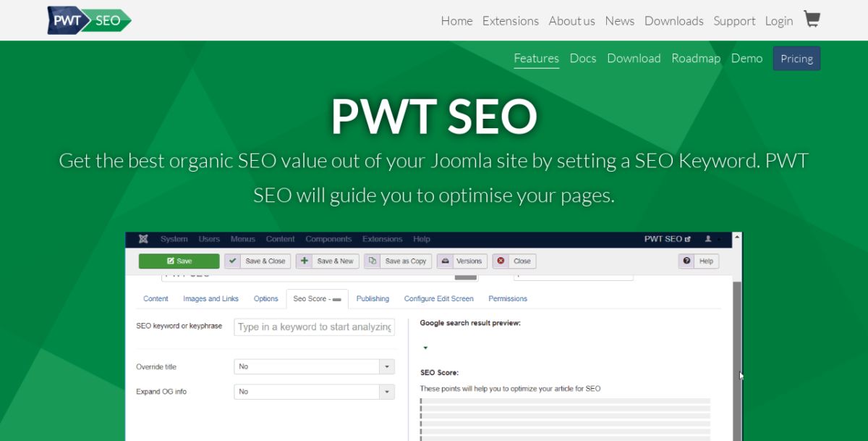The image size is (868, 441).
Task: Click Save & New button
Action: [327, 261]
